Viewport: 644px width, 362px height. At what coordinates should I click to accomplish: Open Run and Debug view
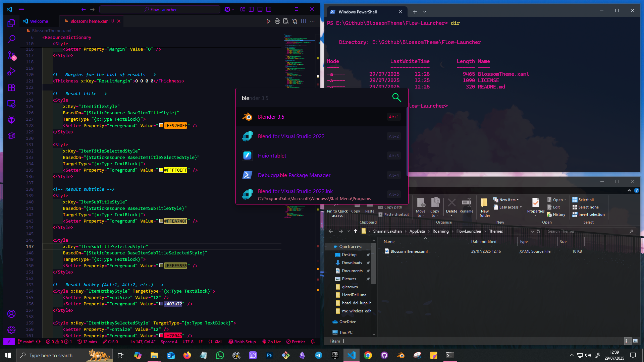pos(11,71)
